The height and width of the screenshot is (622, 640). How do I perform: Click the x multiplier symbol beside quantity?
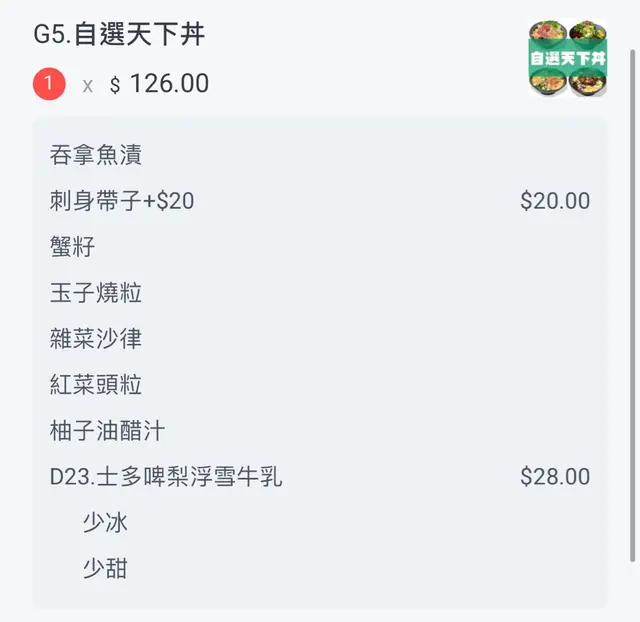point(88,86)
